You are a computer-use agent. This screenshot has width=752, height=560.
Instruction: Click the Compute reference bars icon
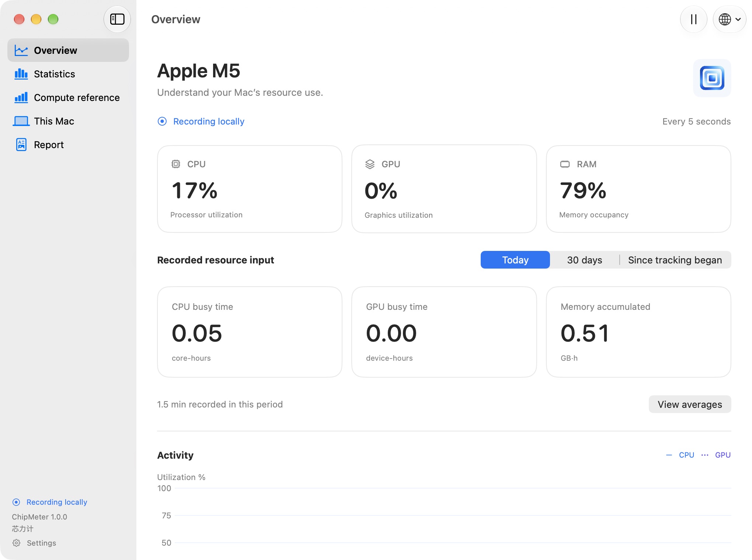(x=21, y=98)
